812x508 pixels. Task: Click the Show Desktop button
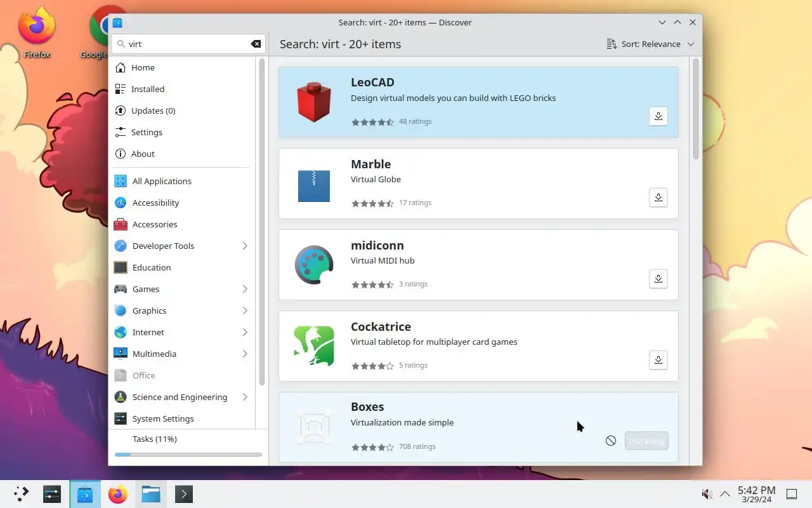[x=792, y=494]
